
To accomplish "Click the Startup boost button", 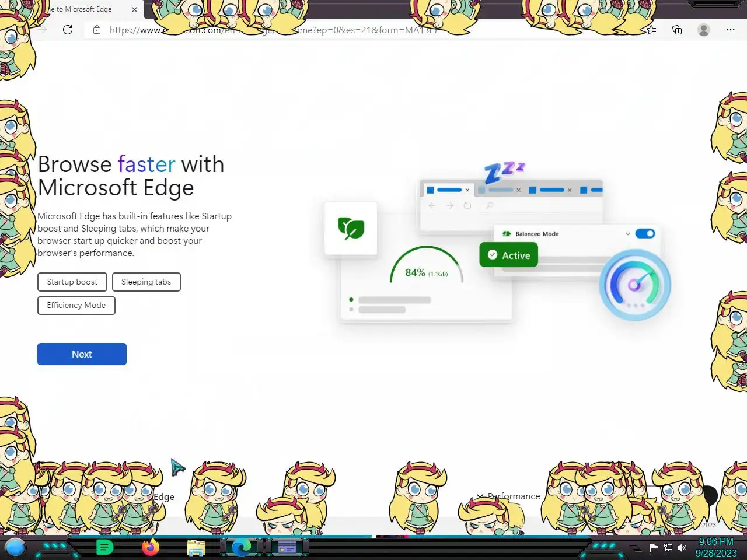I will (72, 282).
